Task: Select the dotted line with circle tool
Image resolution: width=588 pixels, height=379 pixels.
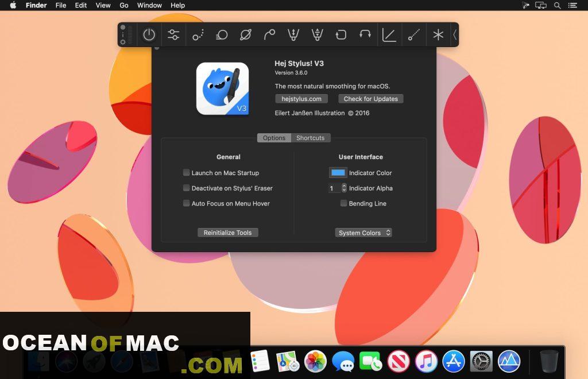Action: pyautogui.click(x=414, y=35)
